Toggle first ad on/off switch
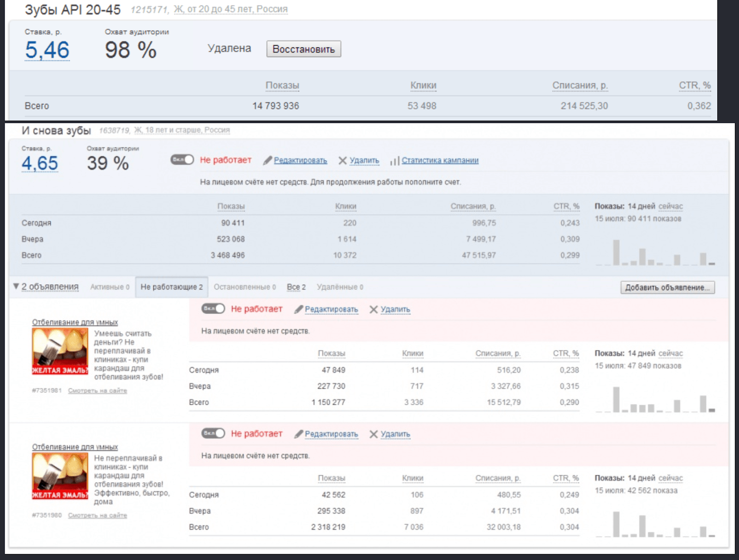Viewport: 739px width, 560px height. (213, 308)
